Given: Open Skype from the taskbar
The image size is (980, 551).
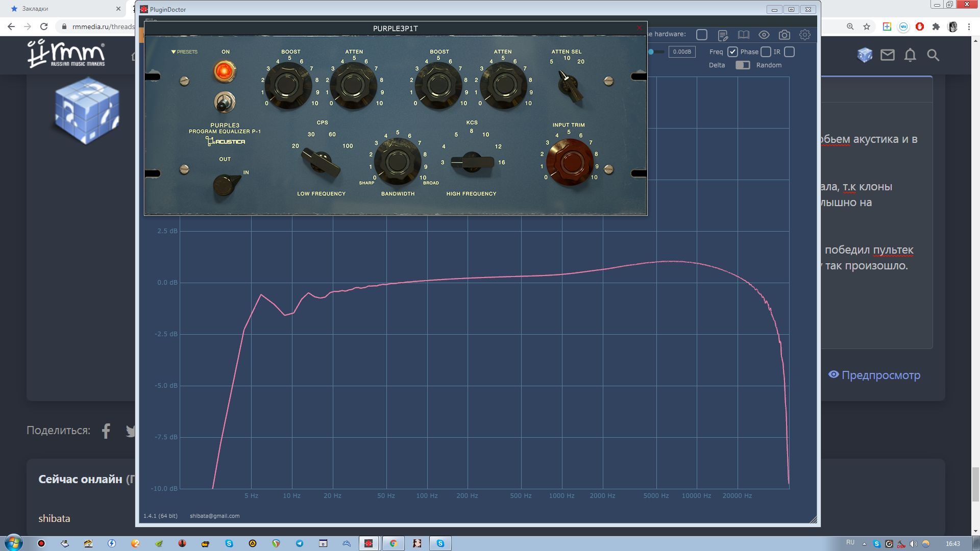Looking at the screenshot, I should pyautogui.click(x=440, y=543).
